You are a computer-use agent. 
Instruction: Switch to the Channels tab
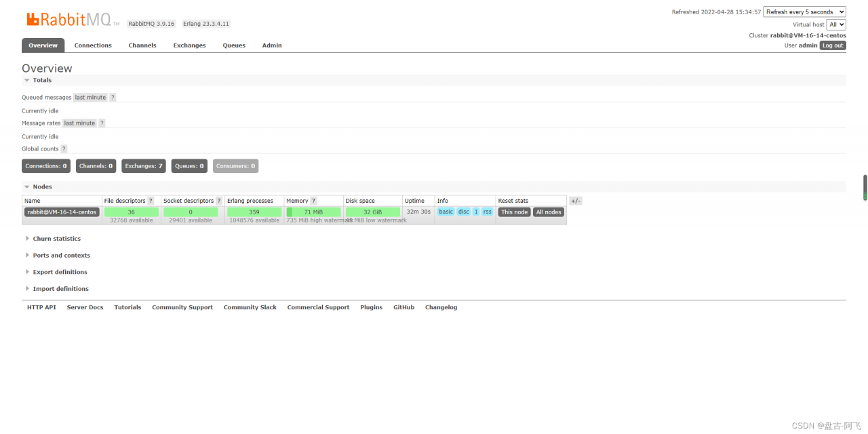click(142, 45)
